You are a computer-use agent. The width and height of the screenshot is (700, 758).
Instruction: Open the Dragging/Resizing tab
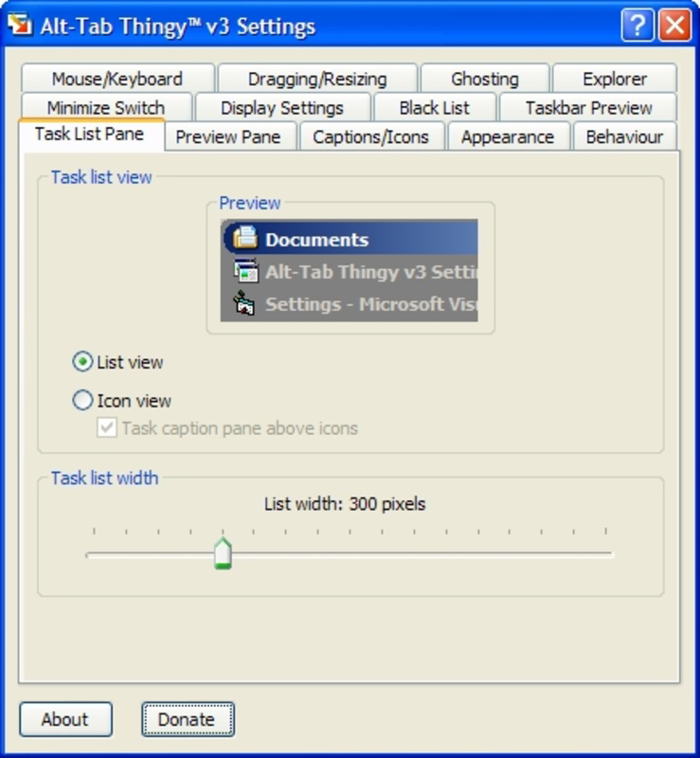coord(317,79)
